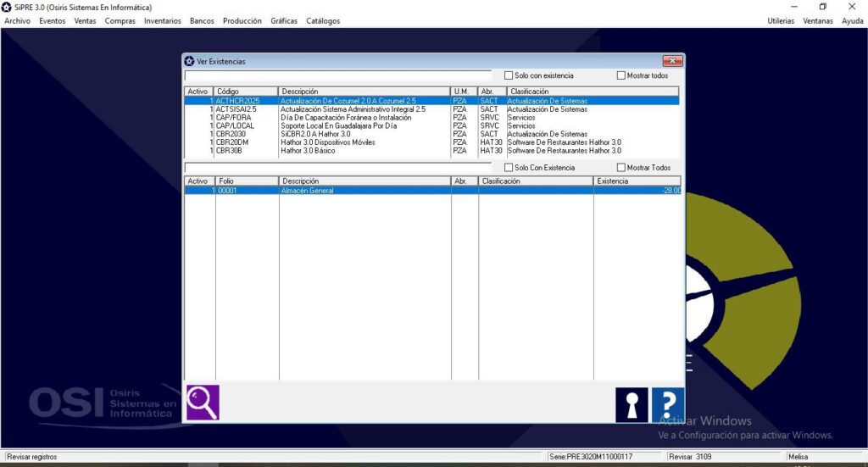Select the CAP/FORA product row

tap(431, 117)
